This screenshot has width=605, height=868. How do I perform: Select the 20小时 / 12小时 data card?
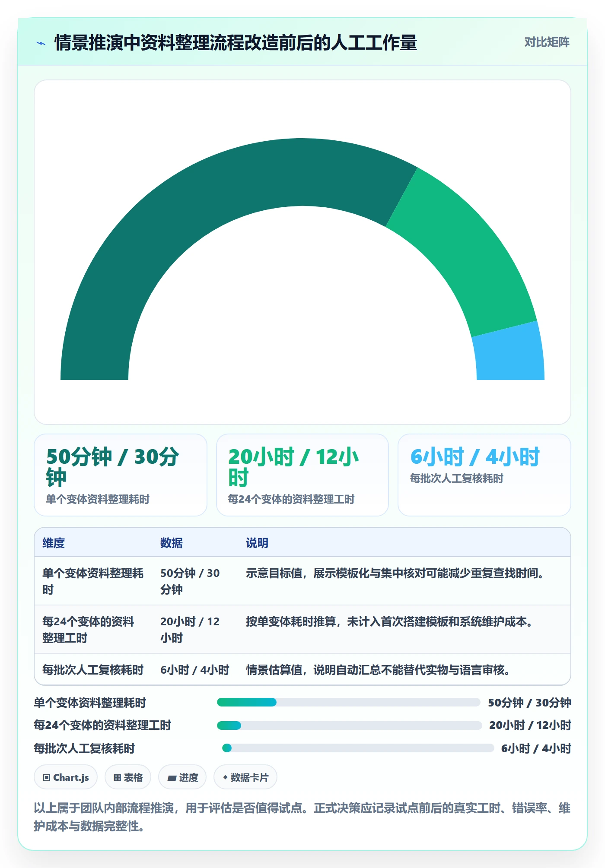click(302, 475)
